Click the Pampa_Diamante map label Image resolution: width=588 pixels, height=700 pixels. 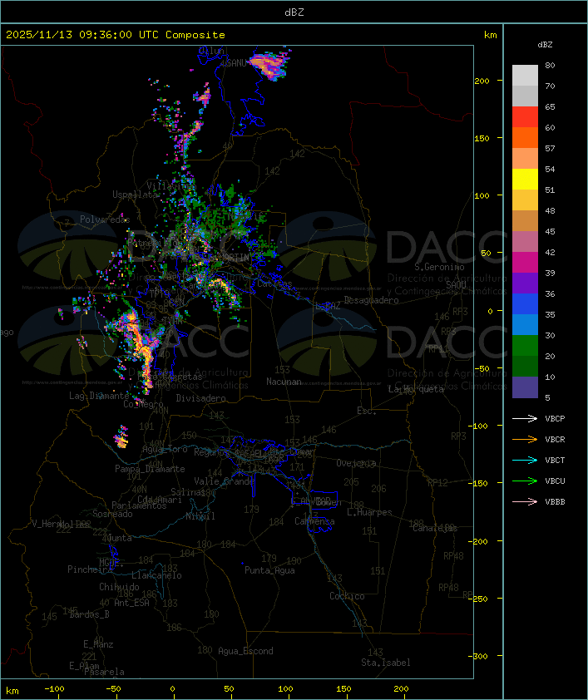tap(150, 469)
